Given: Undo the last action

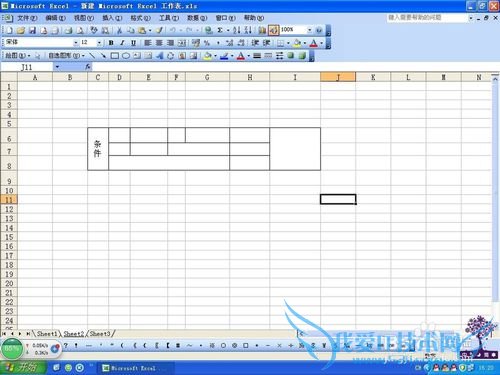Looking at the screenshot, I should (173, 30).
